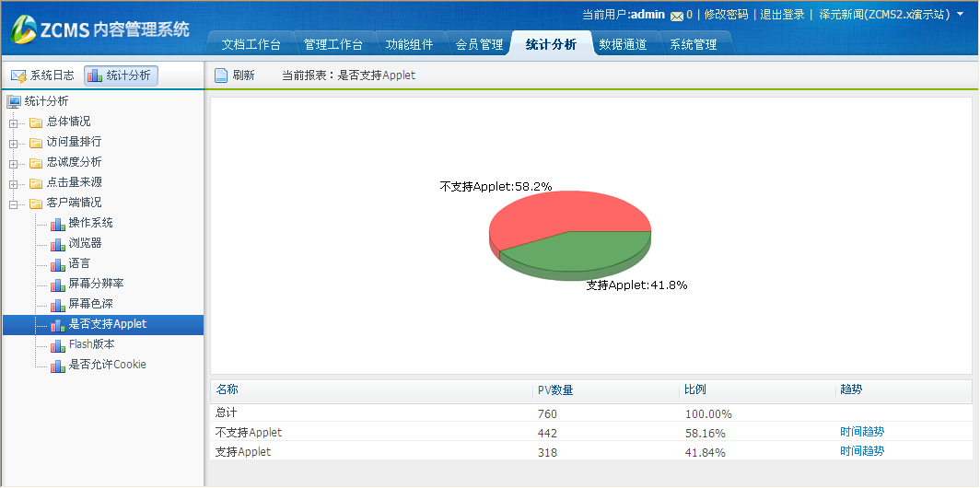Click the operating system chart icon
The height and width of the screenshot is (488, 980).
pyautogui.click(x=58, y=224)
